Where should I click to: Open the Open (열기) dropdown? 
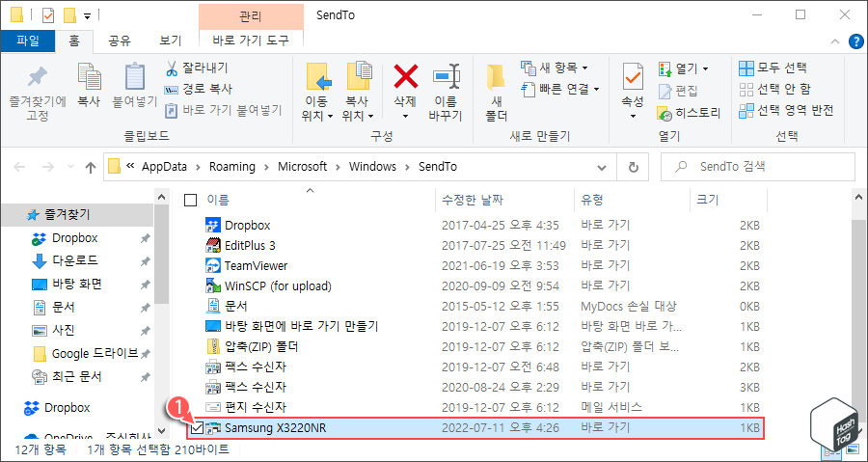pyautogui.click(x=683, y=68)
